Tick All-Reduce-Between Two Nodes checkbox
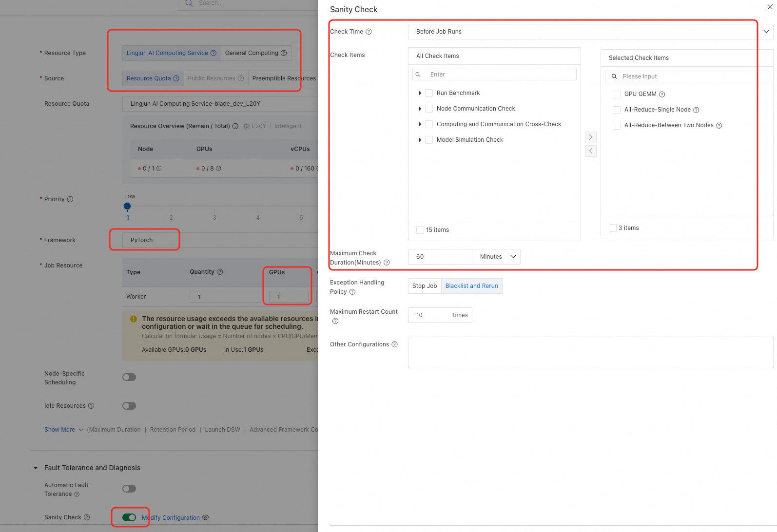This screenshot has height=532, width=777. pos(617,125)
